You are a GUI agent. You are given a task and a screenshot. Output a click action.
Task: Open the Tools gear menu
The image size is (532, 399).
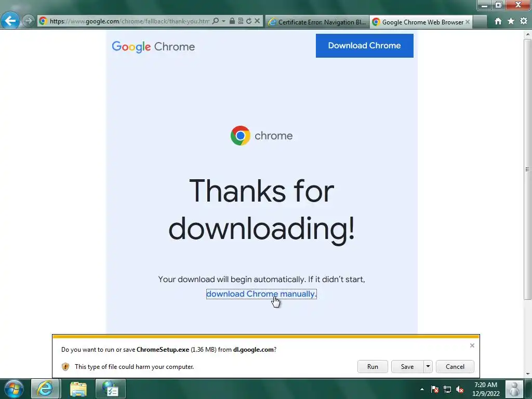(x=524, y=21)
